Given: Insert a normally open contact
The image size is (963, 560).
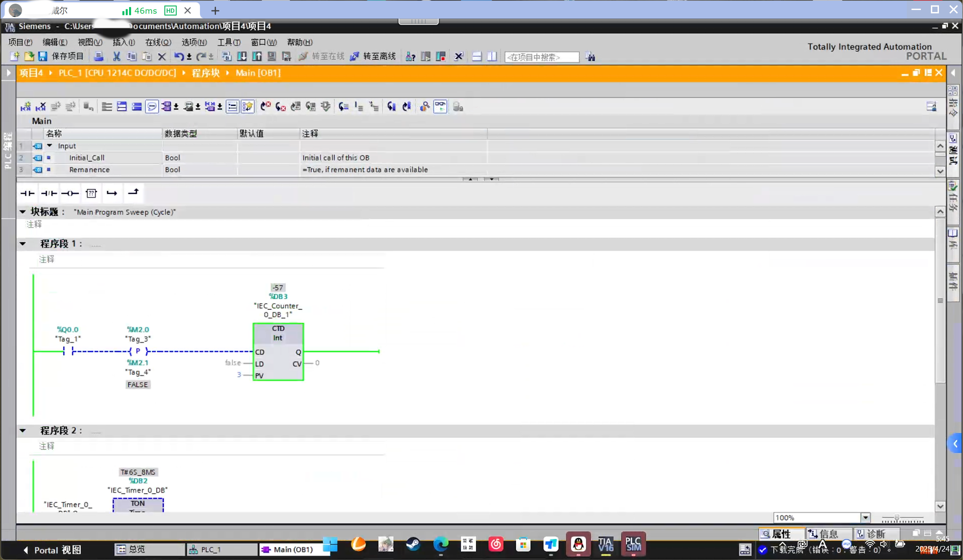Looking at the screenshot, I should [27, 193].
